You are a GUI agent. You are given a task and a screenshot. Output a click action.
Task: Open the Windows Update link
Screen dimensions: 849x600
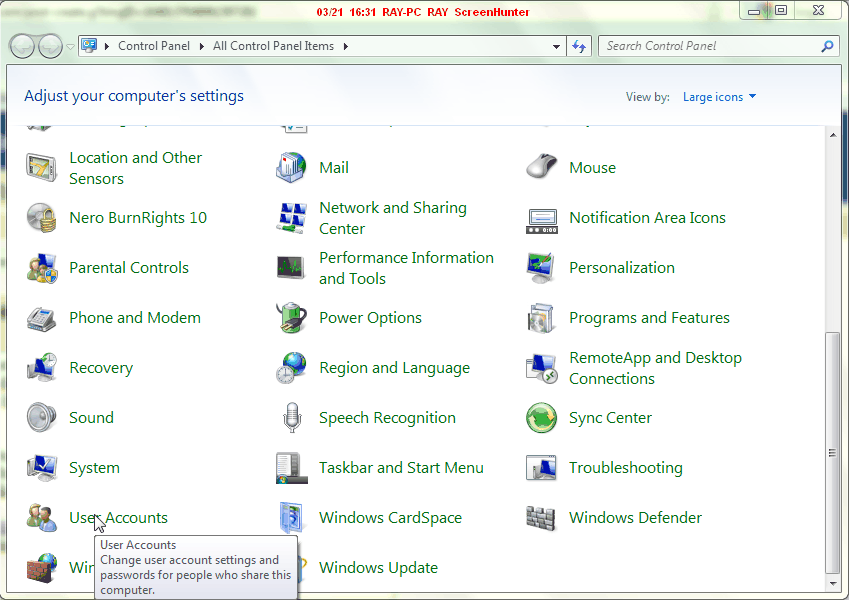click(378, 568)
